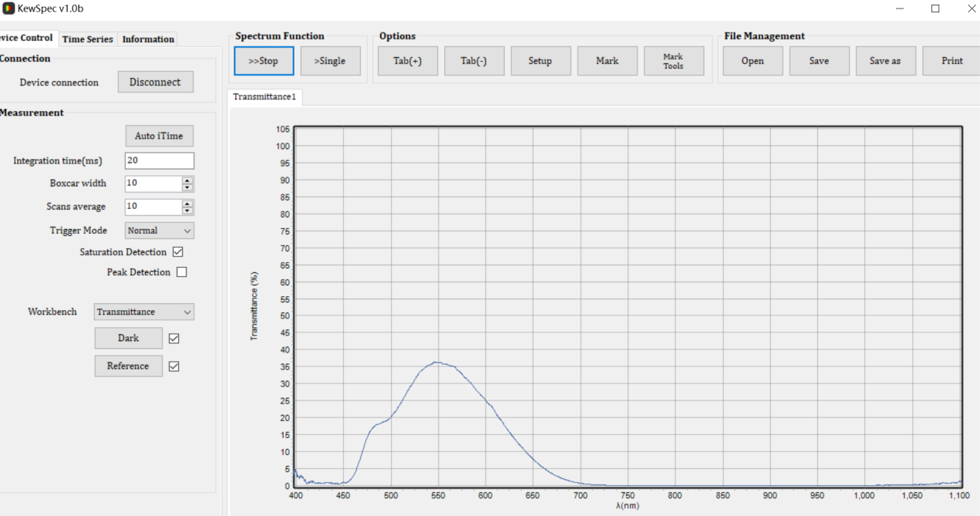Open the Setup options
The height and width of the screenshot is (516, 980).
click(540, 61)
